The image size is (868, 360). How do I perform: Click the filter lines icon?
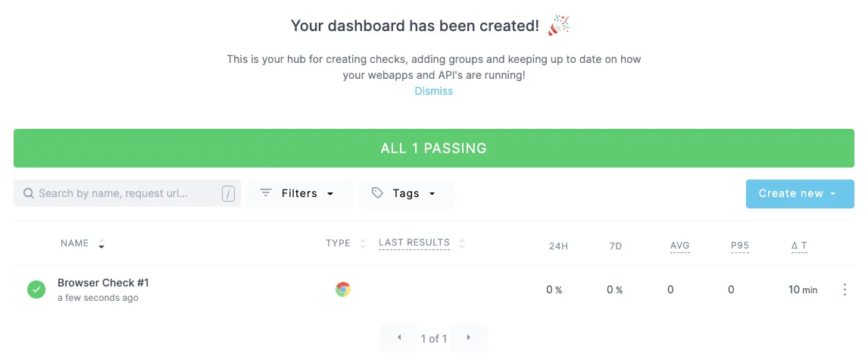(x=266, y=193)
